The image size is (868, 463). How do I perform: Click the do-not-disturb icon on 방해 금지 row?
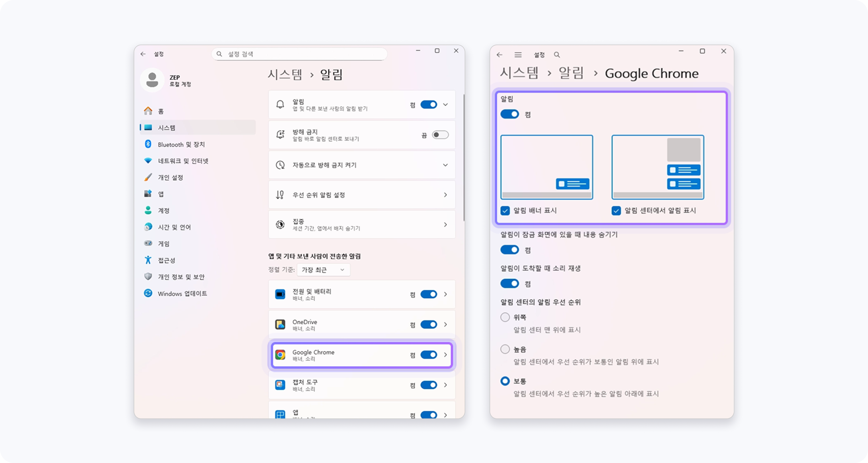(280, 135)
